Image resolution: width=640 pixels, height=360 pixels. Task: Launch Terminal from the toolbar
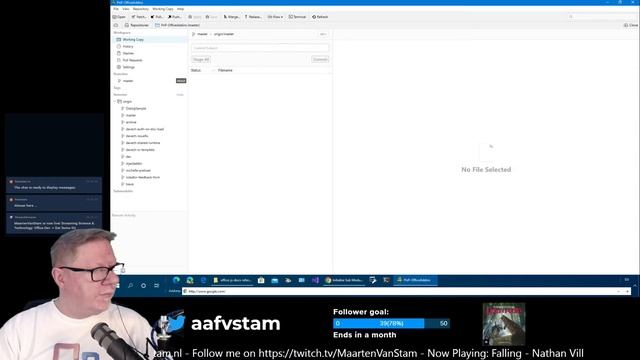click(297, 17)
